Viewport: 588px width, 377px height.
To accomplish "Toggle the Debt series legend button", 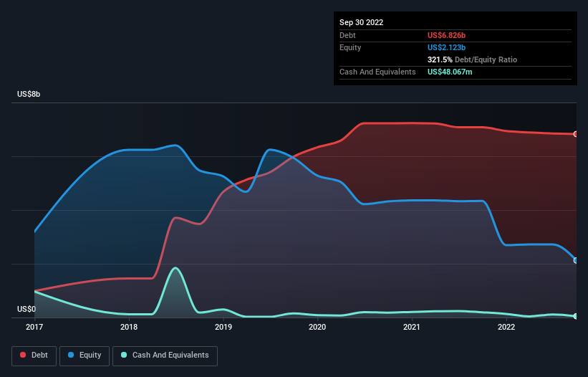I will [34, 355].
